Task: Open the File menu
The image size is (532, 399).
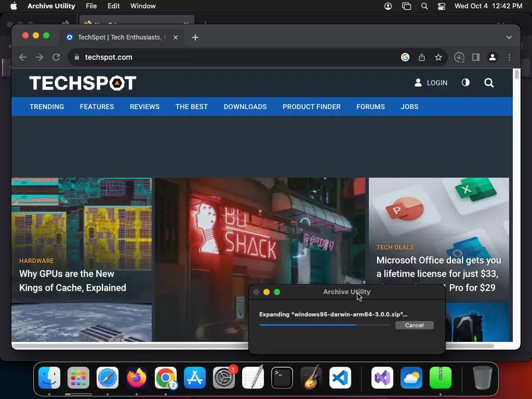Action: (x=91, y=6)
